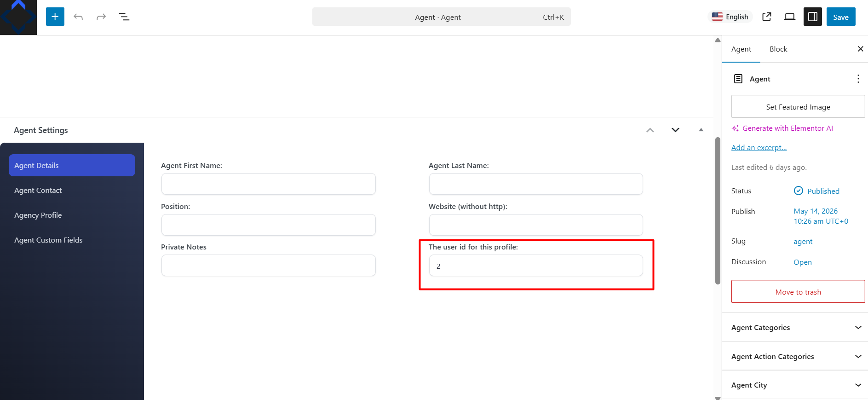Change the Discussion setting 'Open'
This screenshot has height=400, width=868.
[803, 262]
